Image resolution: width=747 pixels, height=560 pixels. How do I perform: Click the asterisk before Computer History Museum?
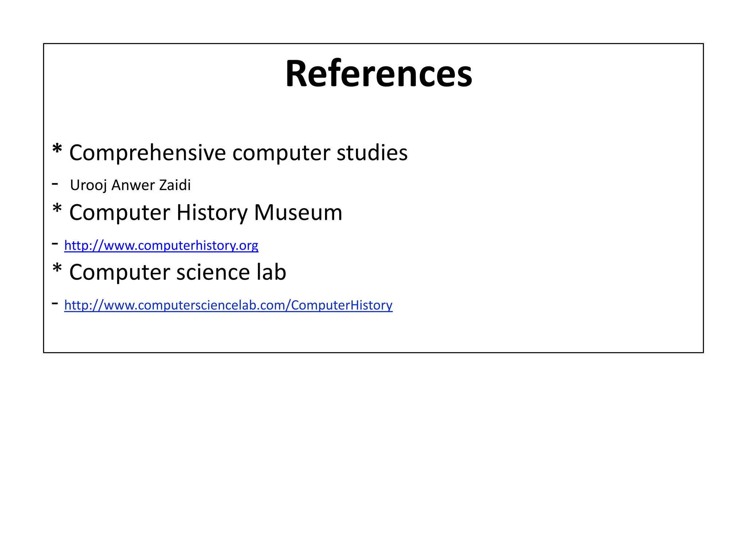point(57,210)
